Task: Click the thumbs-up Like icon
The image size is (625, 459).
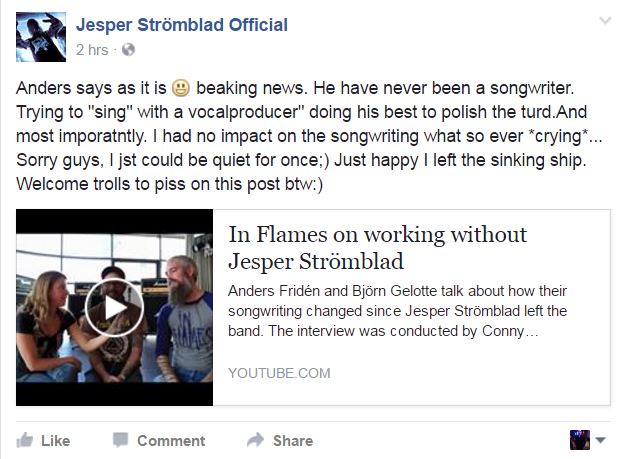Action: 26,439
